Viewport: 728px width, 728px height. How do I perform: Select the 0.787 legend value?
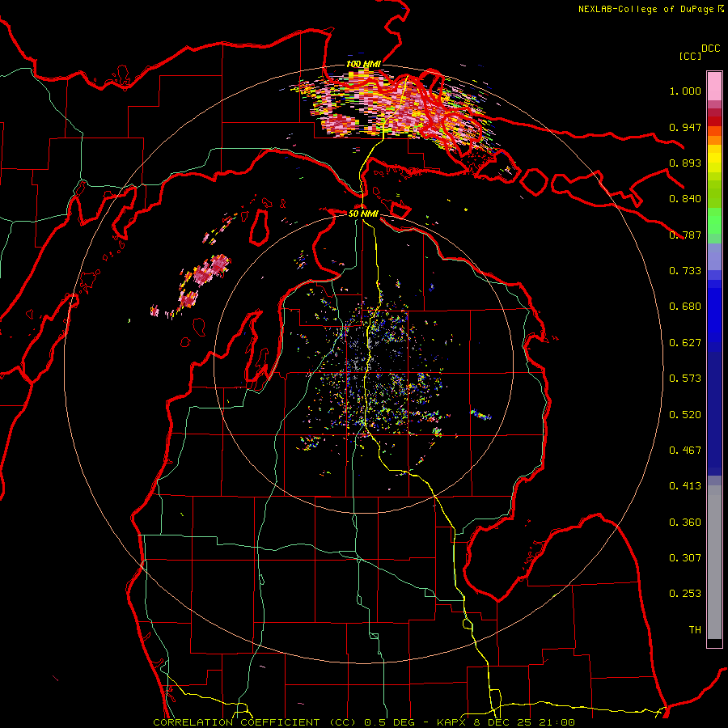coord(685,235)
